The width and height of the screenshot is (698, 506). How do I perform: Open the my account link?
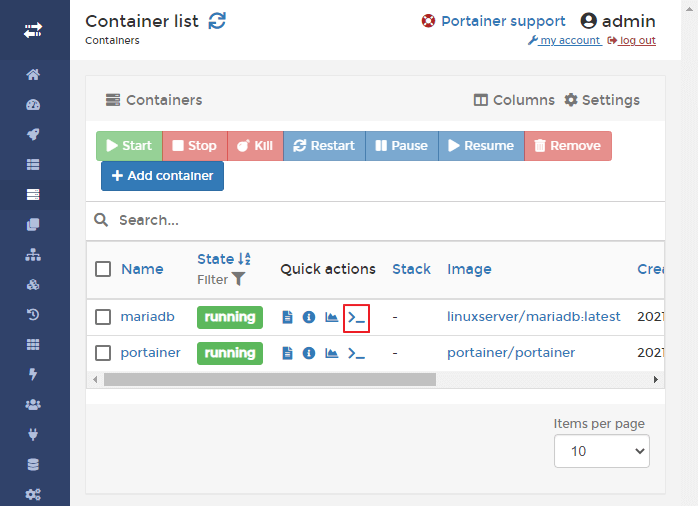564,40
